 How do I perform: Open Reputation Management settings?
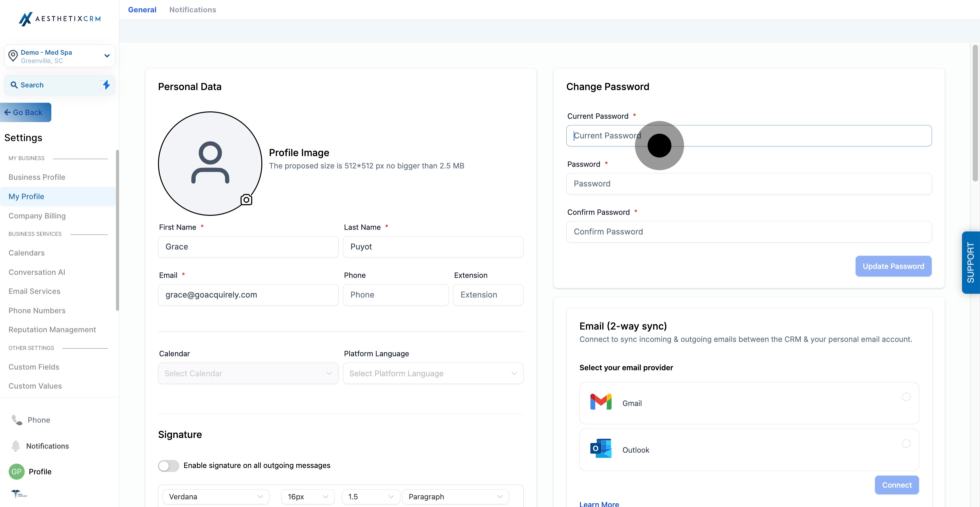coord(52,330)
